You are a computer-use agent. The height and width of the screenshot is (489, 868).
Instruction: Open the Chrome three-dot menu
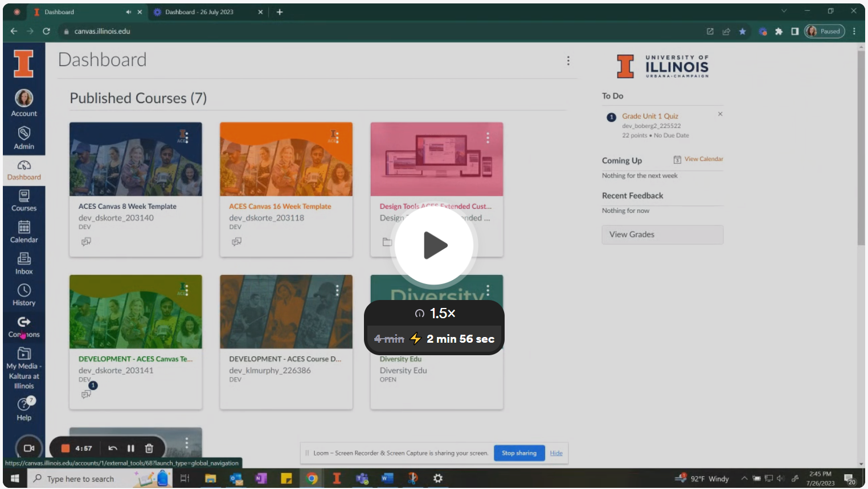pyautogui.click(x=854, y=31)
